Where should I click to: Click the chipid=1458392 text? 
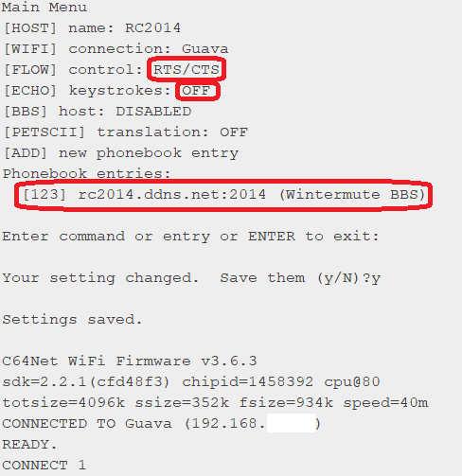pyautogui.click(x=248, y=382)
